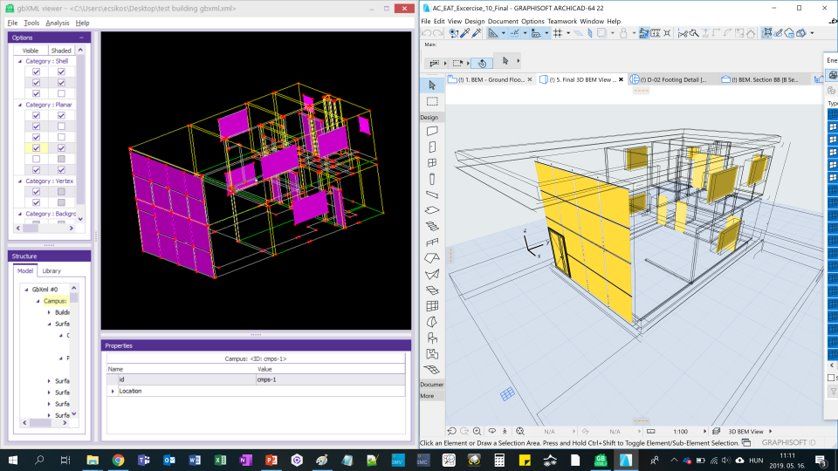Switch to the BEM - Ground Floor tab
The height and width of the screenshot is (471, 838).
(x=490, y=79)
